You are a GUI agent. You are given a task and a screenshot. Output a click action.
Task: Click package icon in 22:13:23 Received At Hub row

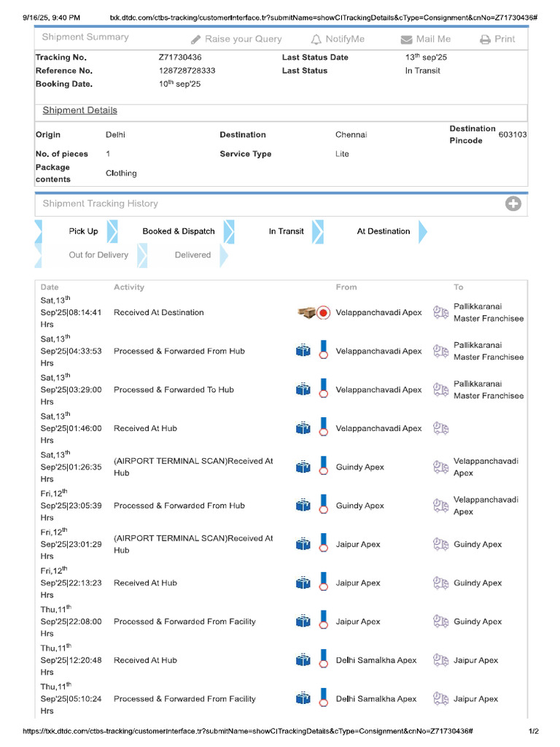coord(303,583)
